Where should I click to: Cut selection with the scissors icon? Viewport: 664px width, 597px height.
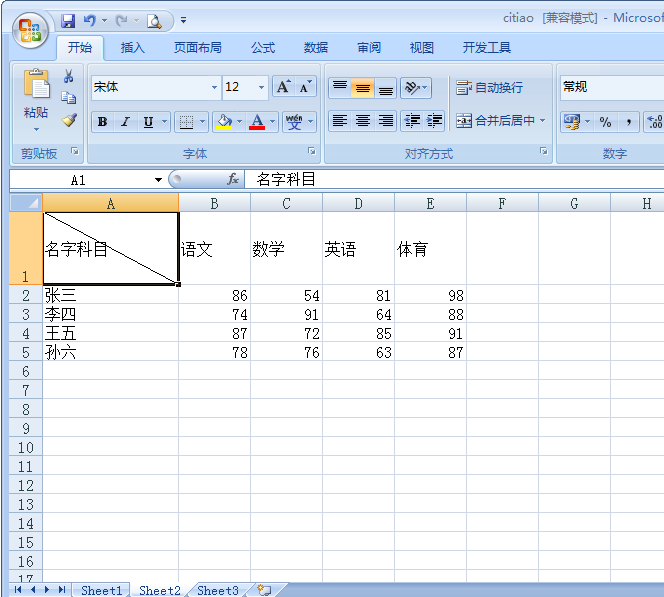tap(68, 76)
